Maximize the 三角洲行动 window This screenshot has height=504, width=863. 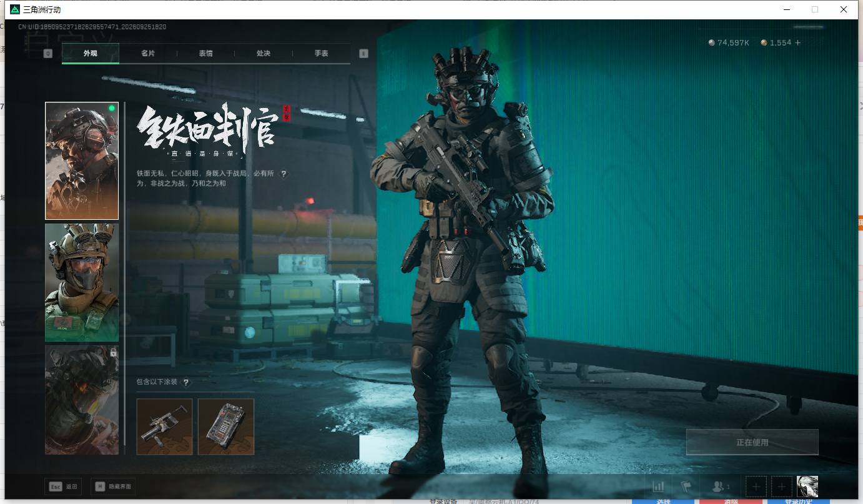tap(814, 9)
